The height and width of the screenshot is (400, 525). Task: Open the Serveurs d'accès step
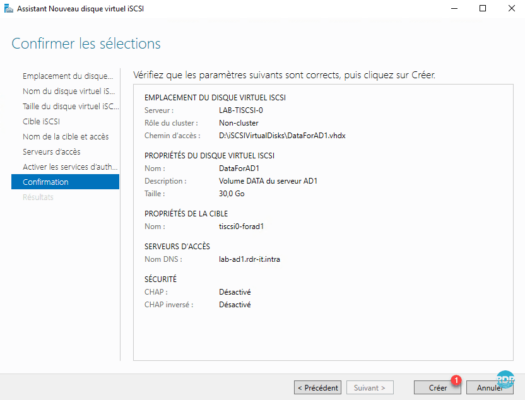point(52,152)
